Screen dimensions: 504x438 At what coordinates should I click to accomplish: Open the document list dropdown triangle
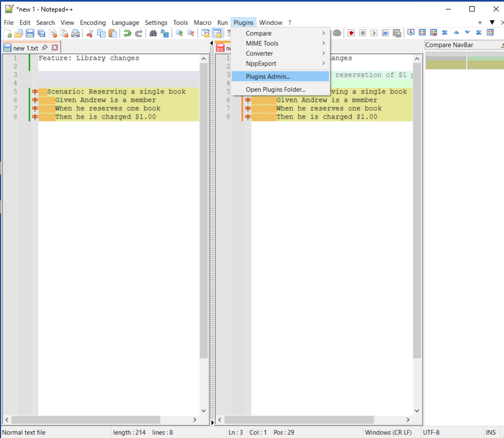pos(492,23)
